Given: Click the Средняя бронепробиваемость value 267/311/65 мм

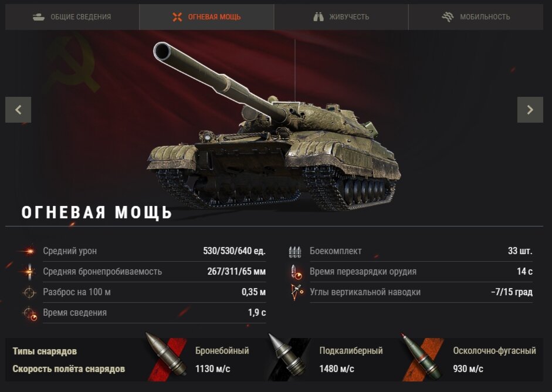Looking at the screenshot, I should coord(236,272).
